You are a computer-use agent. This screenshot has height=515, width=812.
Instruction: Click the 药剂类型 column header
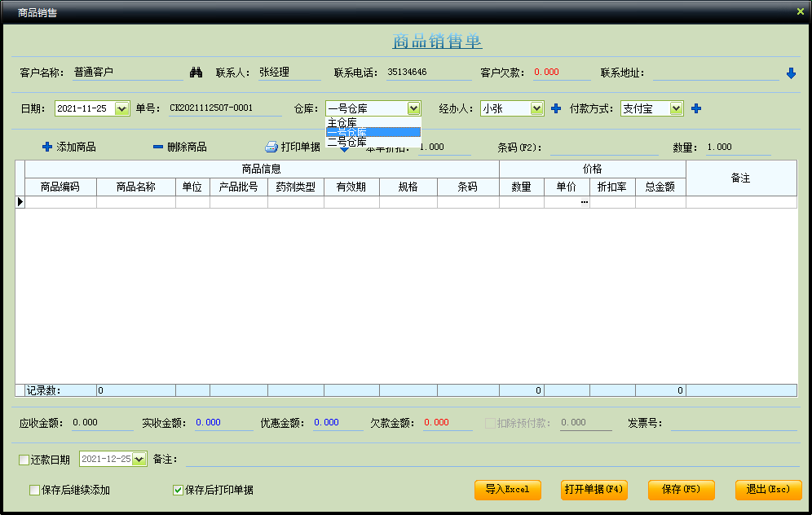point(296,187)
